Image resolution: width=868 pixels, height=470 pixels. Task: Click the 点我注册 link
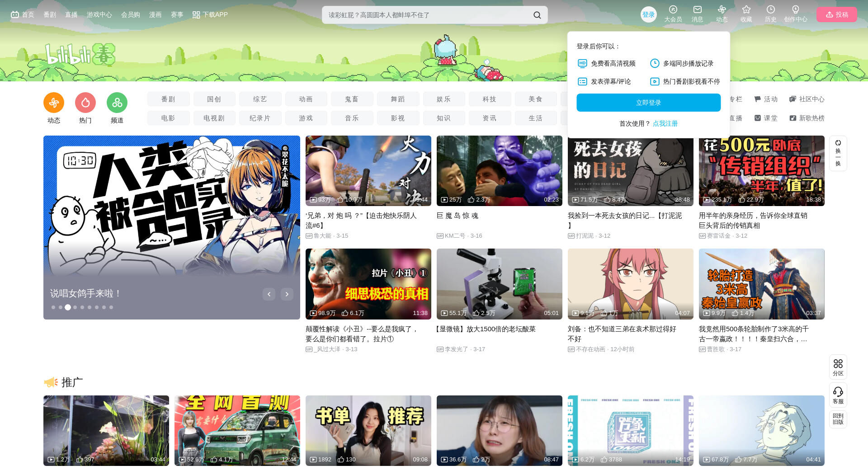[x=665, y=123]
